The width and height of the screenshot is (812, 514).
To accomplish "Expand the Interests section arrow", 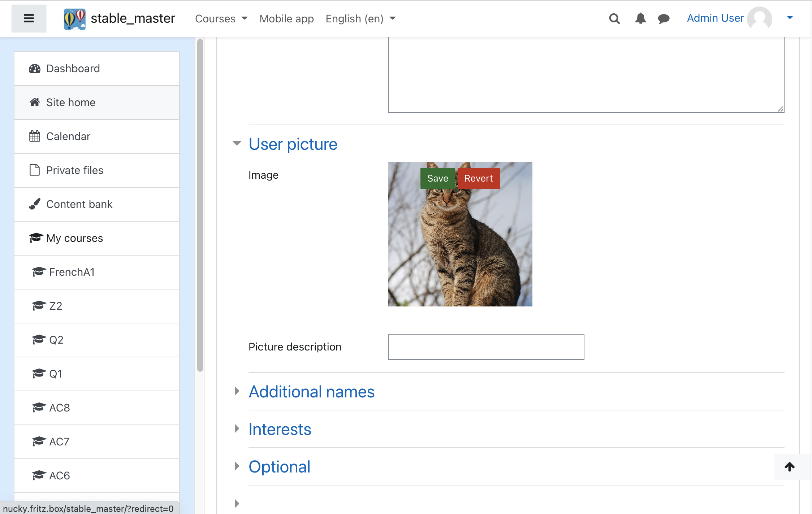I will pos(237,428).
